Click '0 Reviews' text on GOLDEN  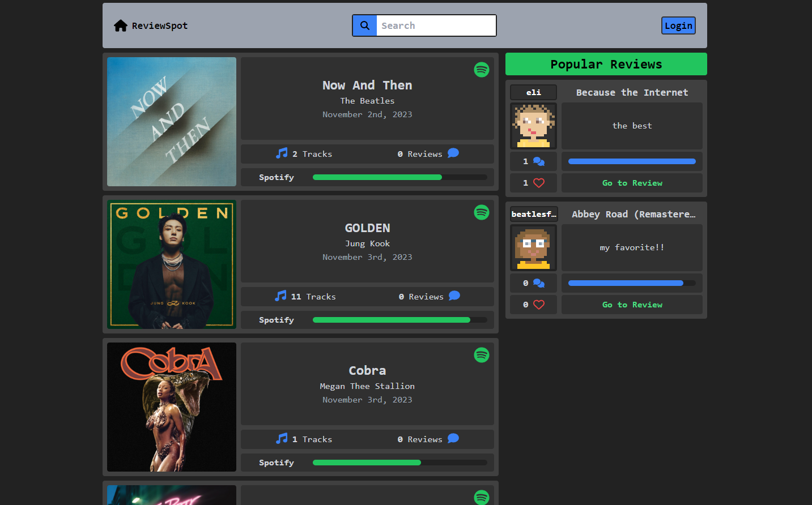point(421,297)
